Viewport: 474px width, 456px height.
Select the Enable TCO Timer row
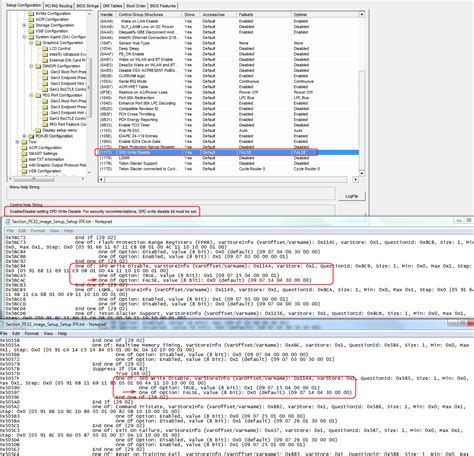229,125
